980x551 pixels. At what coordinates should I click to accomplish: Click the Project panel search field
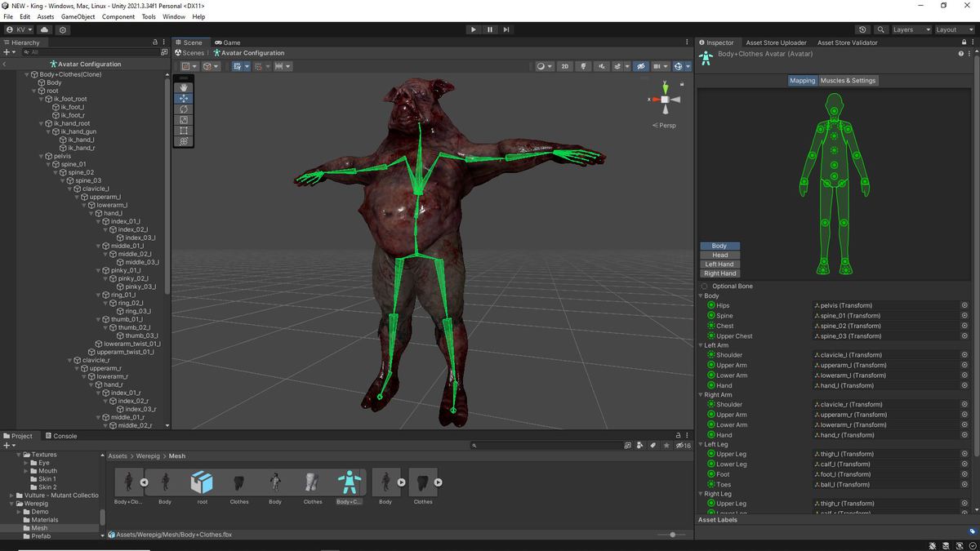pos(546,446)
